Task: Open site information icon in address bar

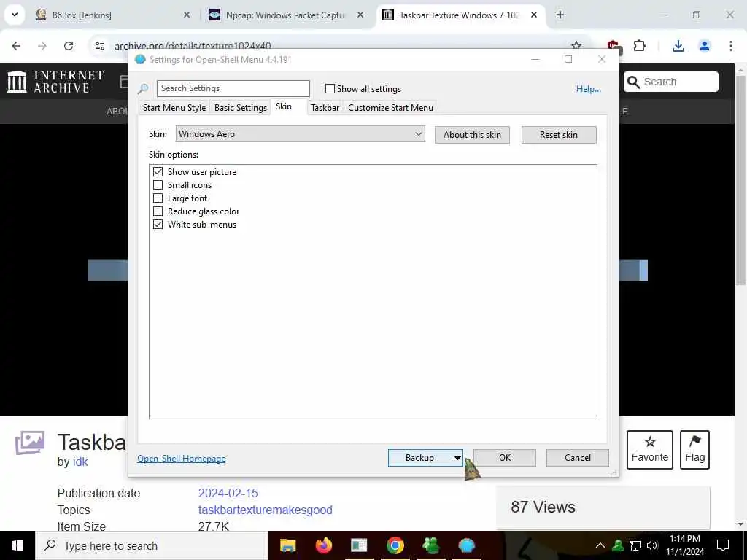Action: point(99,46)
